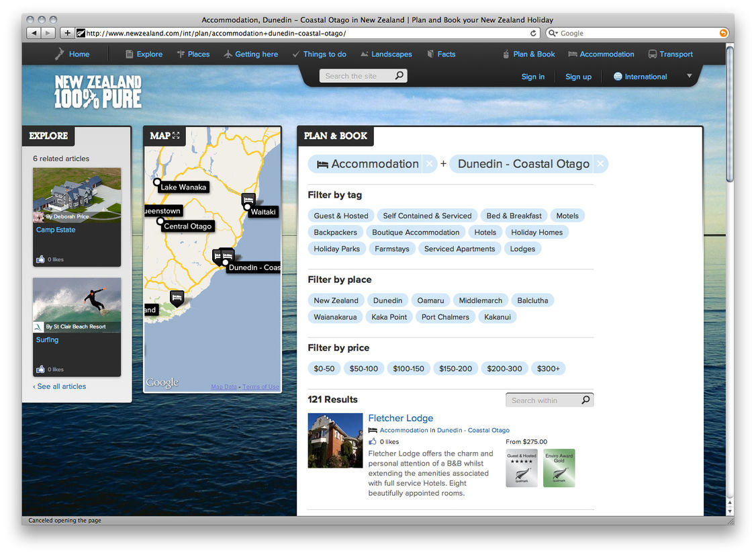Click the Enviro Award Gold badge

(x=559, y=468)
